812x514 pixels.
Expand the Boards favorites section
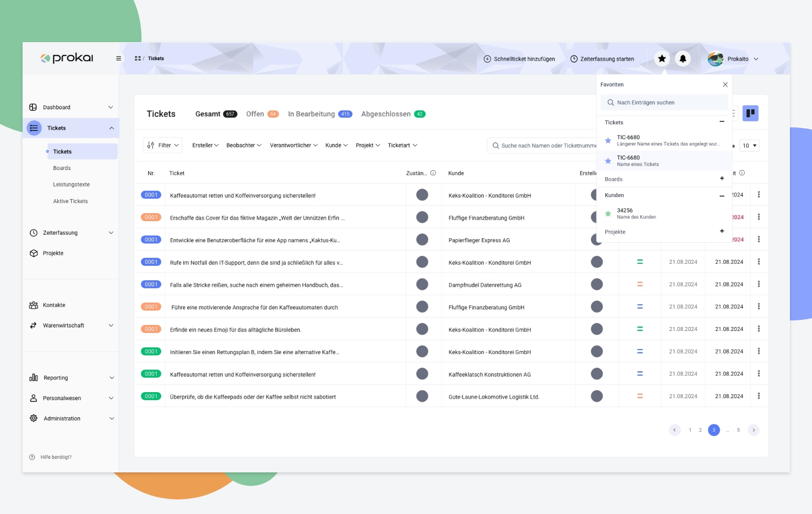722,179
